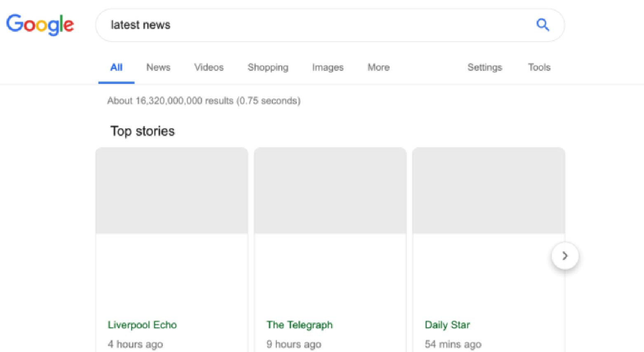Expand the More menu

click(378, 68)
